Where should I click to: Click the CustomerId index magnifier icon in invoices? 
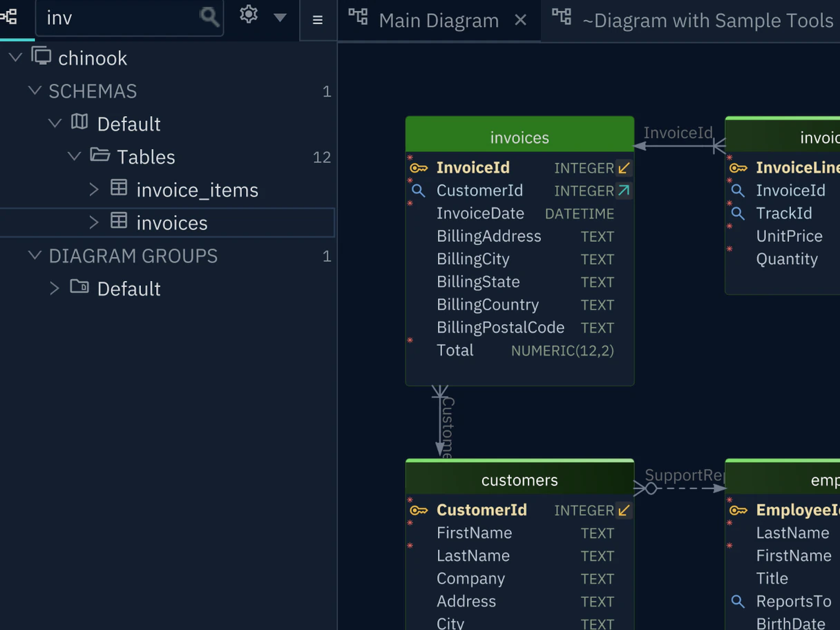419,191
